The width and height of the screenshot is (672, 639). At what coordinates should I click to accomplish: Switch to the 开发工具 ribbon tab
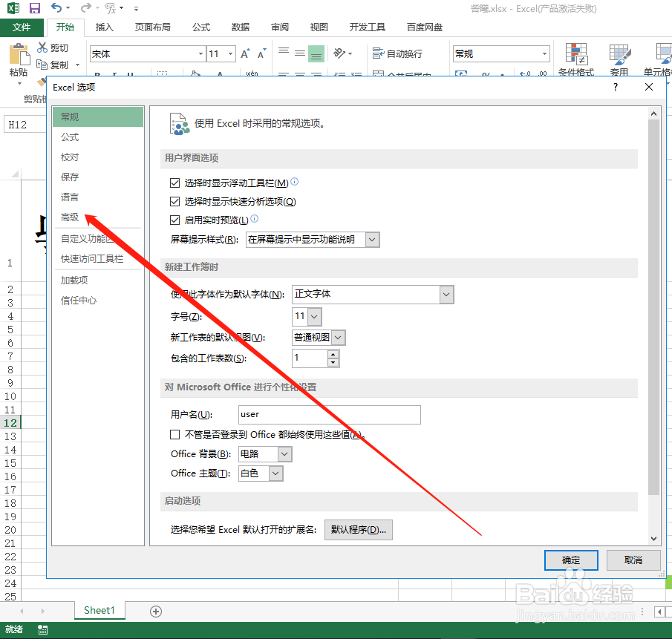point(368,27)
